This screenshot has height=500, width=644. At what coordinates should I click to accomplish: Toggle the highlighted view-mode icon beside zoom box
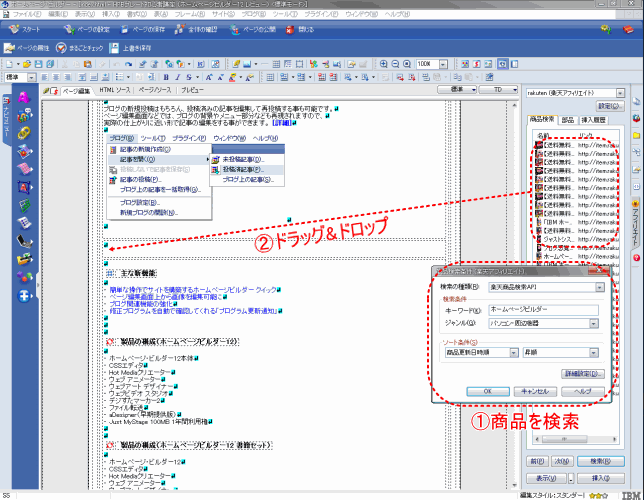[x=502, y=64]
